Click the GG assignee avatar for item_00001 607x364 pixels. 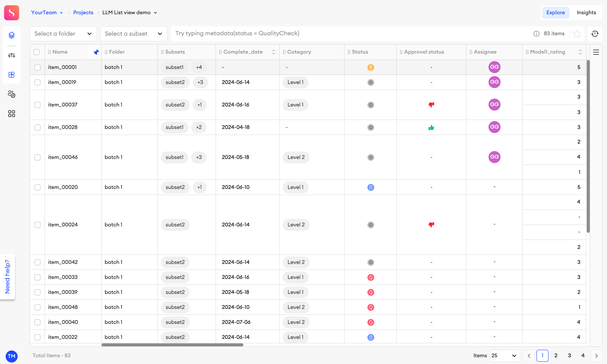pyautogui.click(x=495, y=67)
